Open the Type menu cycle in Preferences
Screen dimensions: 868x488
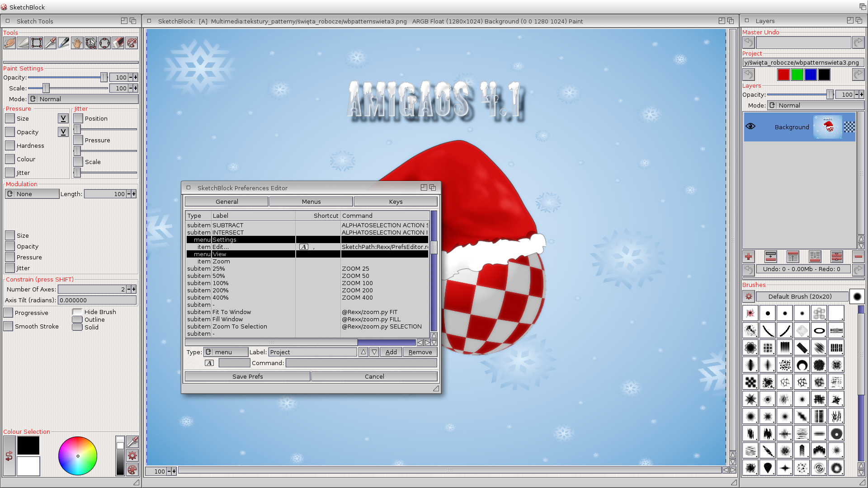pos(226,352)
